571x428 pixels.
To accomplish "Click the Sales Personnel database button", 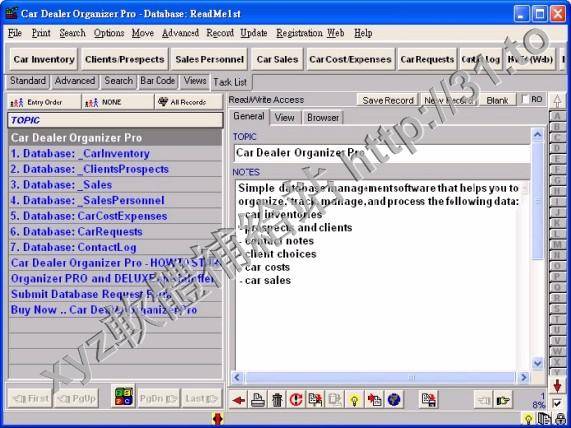I will (x=209, y=59).
